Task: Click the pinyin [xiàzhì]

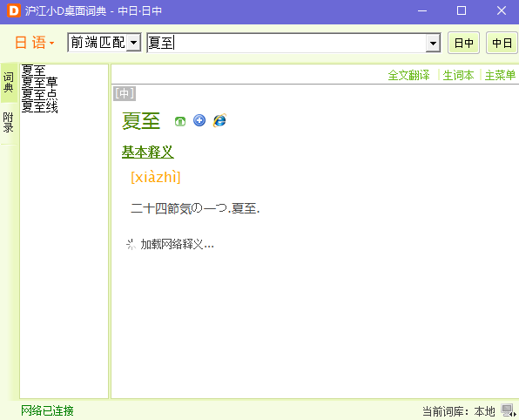Action: [x=156, y=177]
